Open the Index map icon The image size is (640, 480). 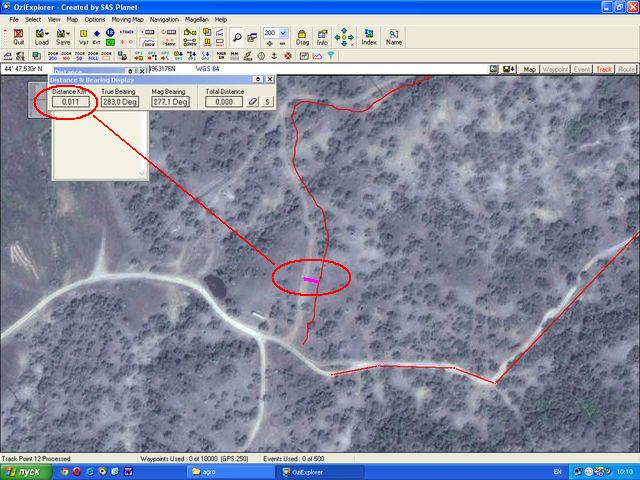369,37
